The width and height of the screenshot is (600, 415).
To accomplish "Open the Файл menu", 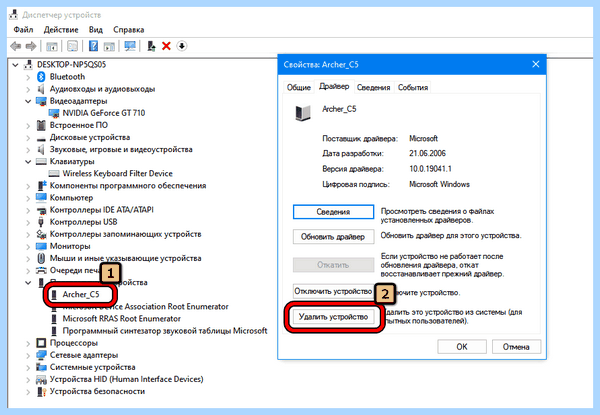I will click(x=23, y=30).
